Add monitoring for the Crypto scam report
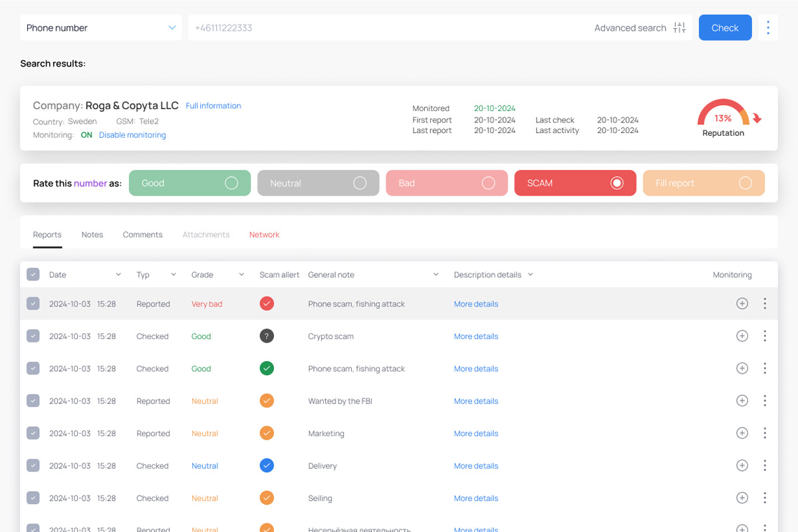 click(742, 336)
